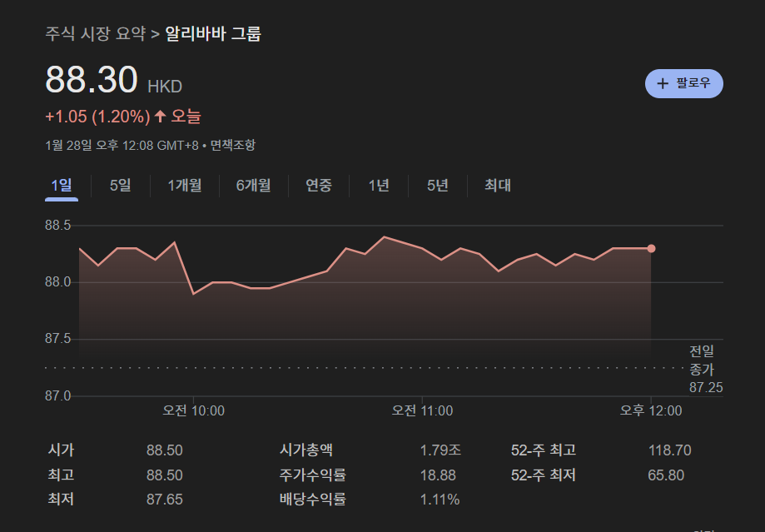Click the 알리바바 그룹 title text
This screenshot has width=765, height=532.
click(x=213, y=33)
